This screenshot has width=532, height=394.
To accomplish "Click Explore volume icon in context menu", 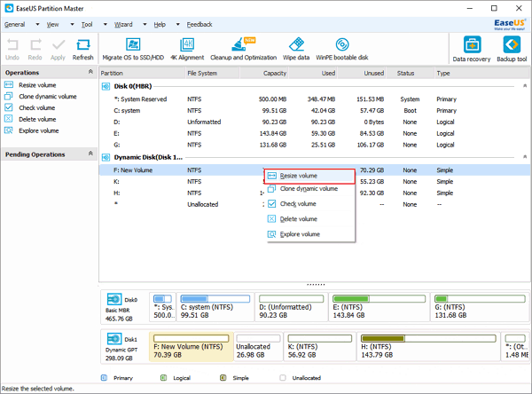I will [272, 234].
